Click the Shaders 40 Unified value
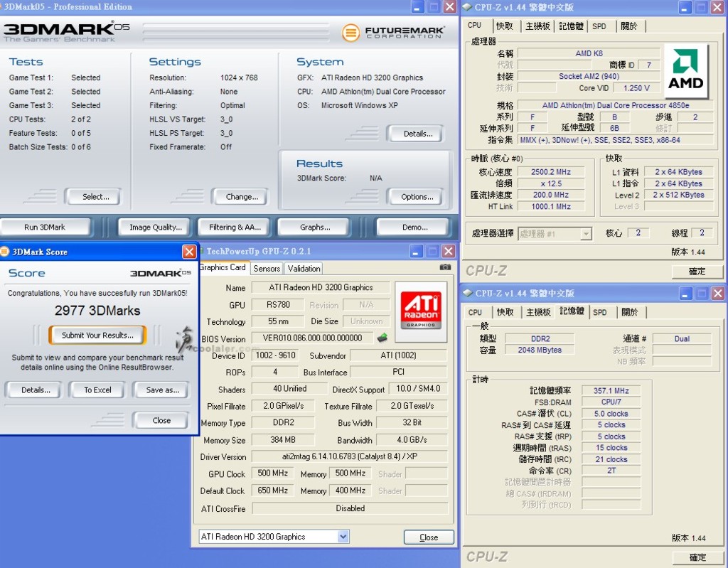Viewport: 728px width, 568px height. coord(290,388)
